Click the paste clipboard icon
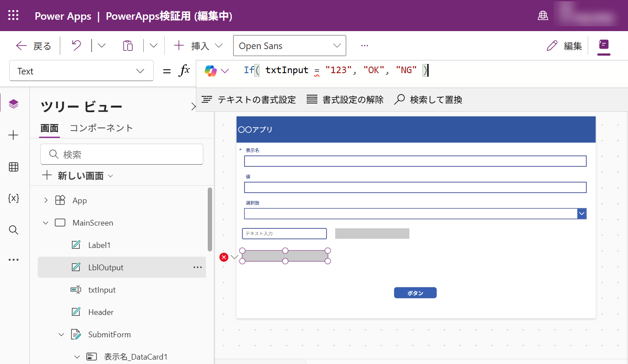628x364 pixels. click(128, 46)
